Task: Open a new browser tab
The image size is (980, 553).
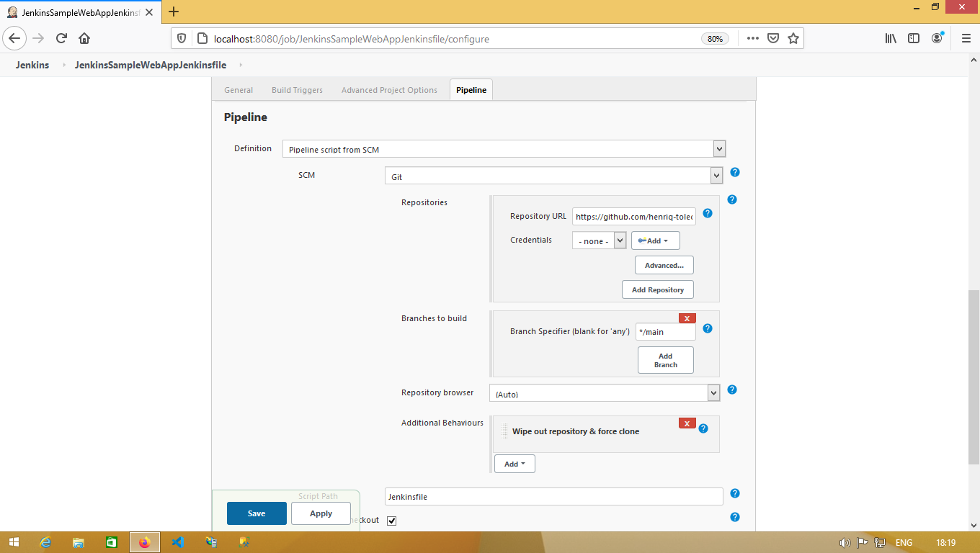Action: 174,12
